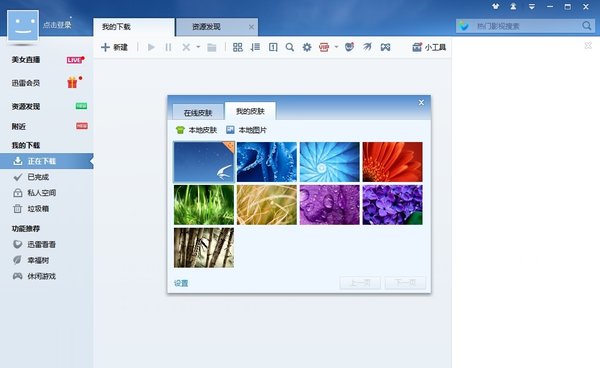Click the 上一页 previous page button
The width and height of the screenshot is (600, 368).
click(x=360, y=283)
